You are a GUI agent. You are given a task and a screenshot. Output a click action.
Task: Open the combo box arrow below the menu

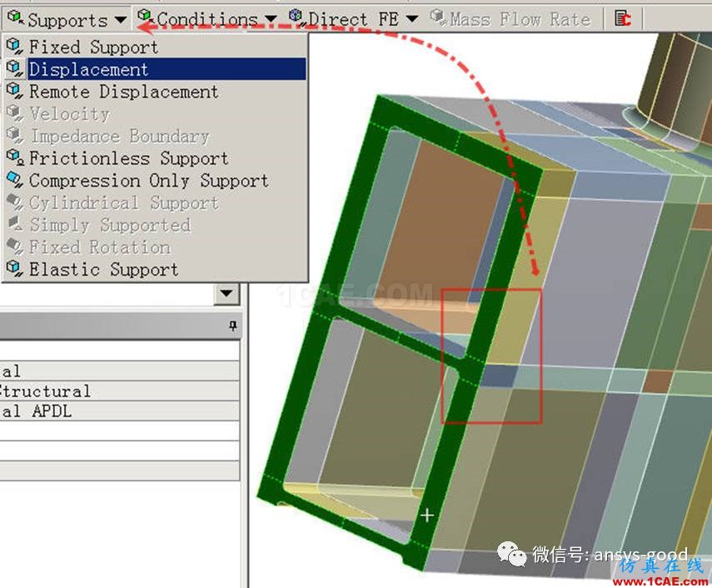pos(227,293)
